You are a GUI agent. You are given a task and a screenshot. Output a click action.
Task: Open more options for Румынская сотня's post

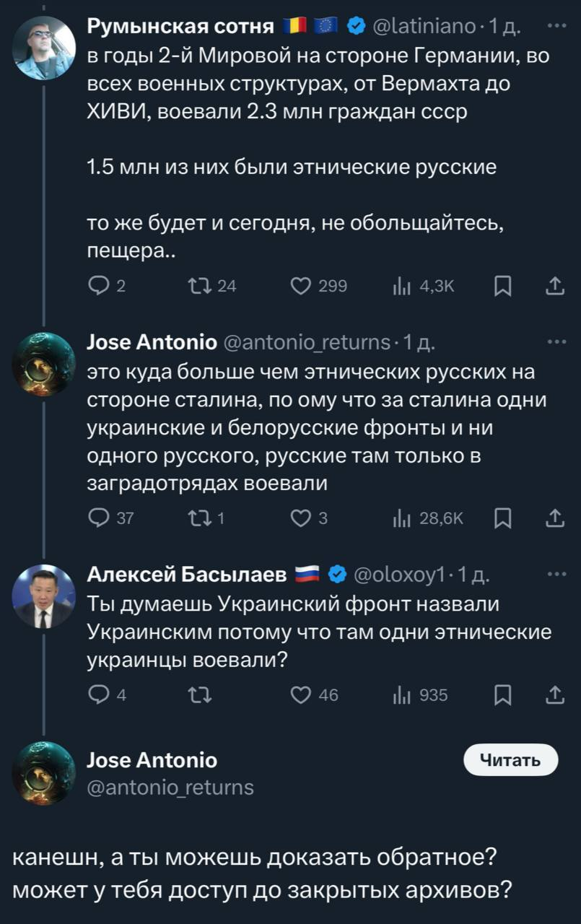[557, 27]
